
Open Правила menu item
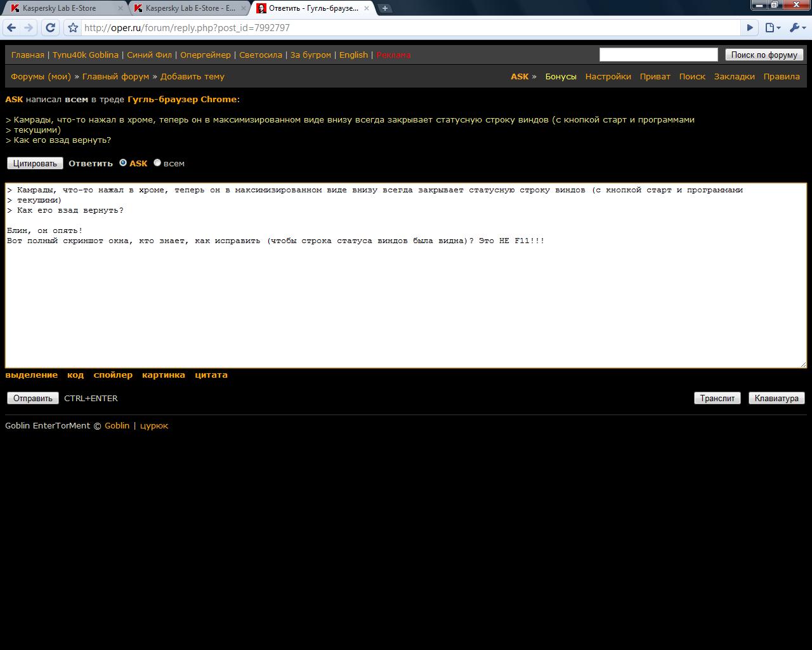pos(782,76)
